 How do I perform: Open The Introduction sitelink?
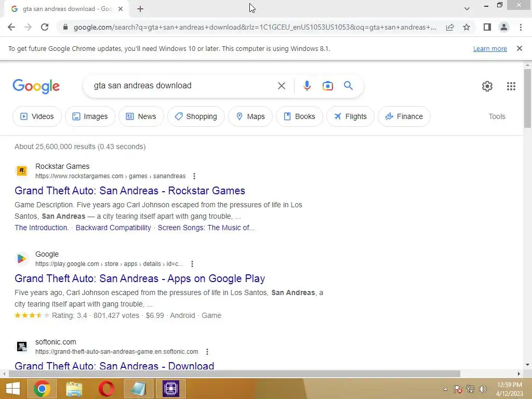point(42,228)
